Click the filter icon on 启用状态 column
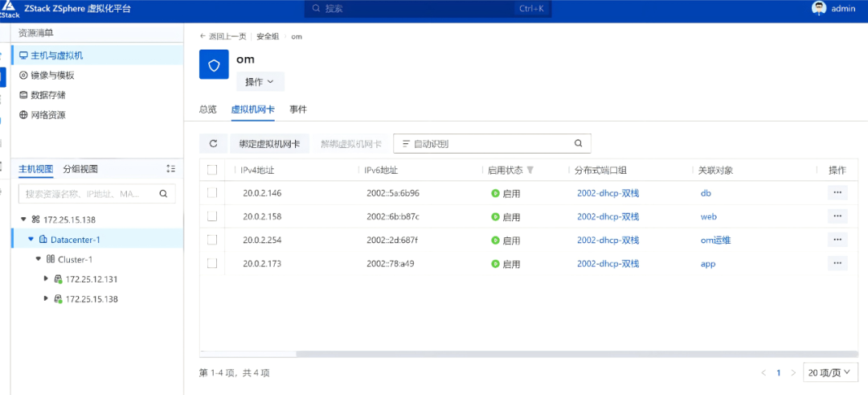 pos(530,170)
